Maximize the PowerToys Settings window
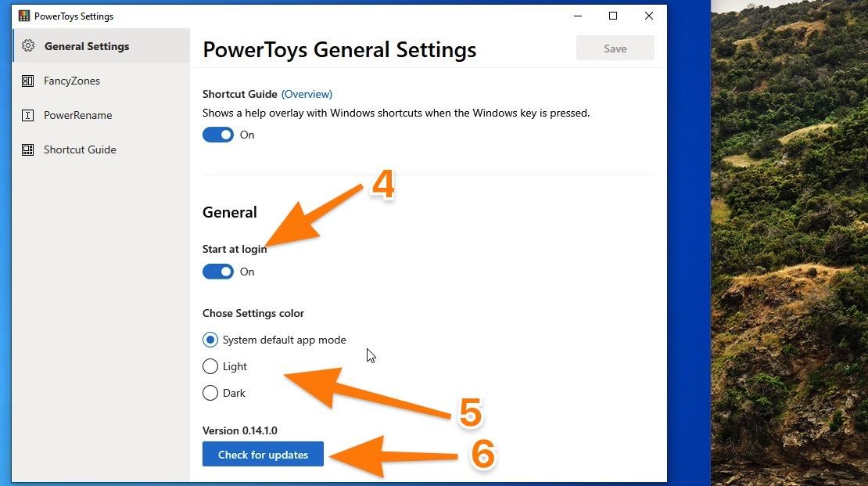The image size is (868, 486). pos(613,16)
